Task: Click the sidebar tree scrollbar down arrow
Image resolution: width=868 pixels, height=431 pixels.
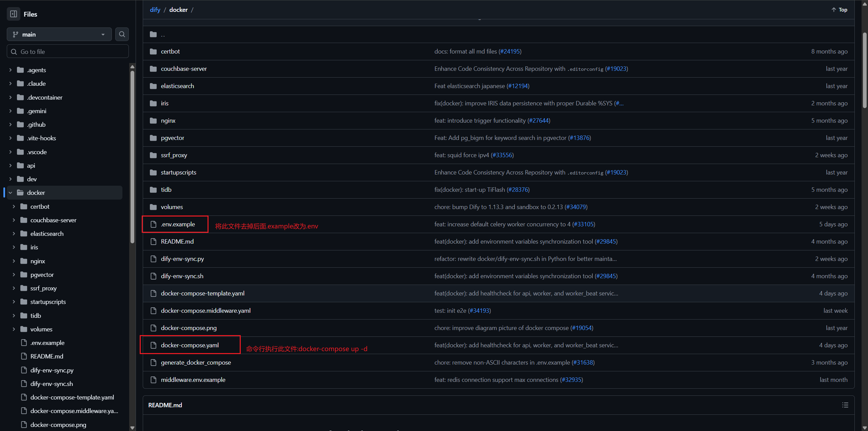Action: (x=132, y=428)
